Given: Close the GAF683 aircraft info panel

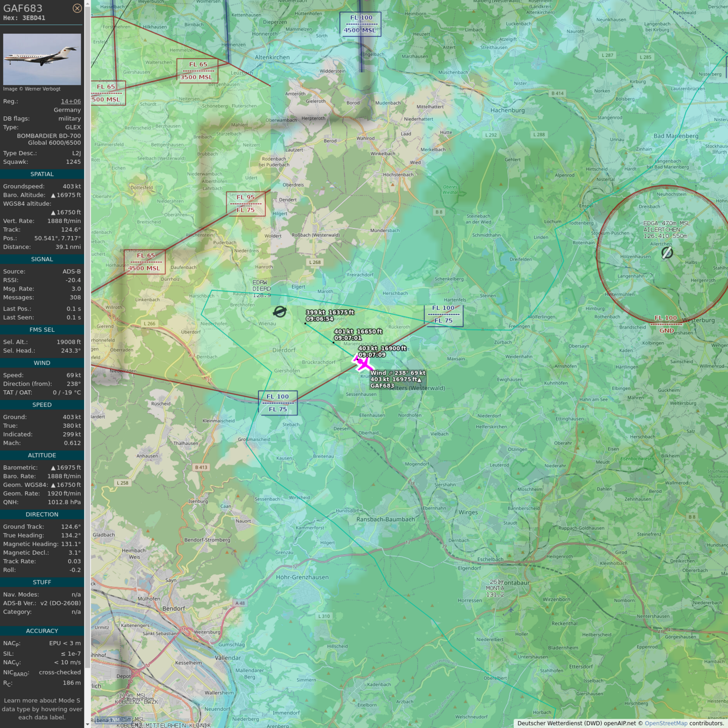Looking at the screenshot, I should point(77,8).
